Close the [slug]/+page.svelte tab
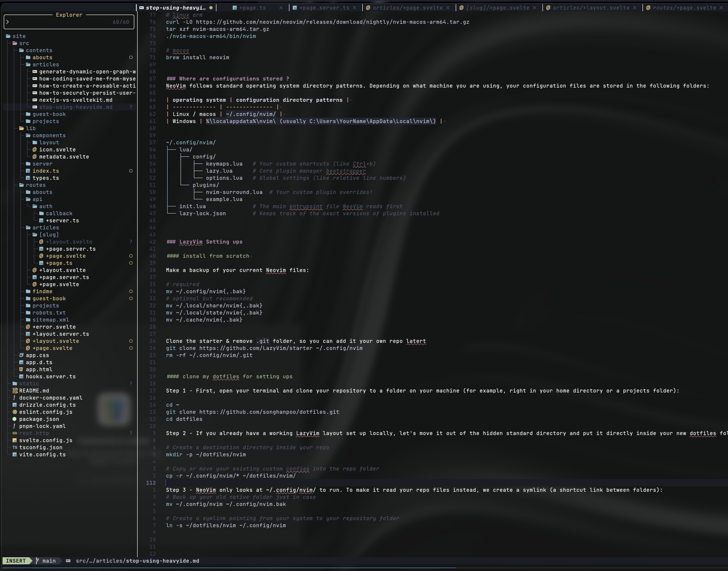This screenshot has height=571, width=728. pos(535,8)
